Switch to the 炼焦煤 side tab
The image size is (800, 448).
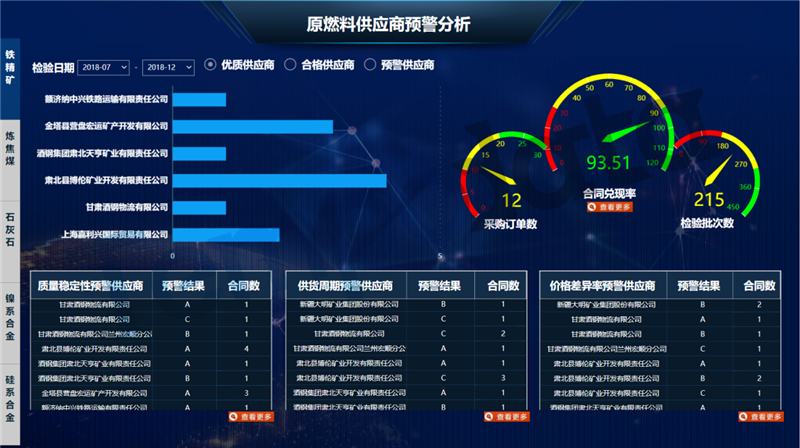(10, 147)
